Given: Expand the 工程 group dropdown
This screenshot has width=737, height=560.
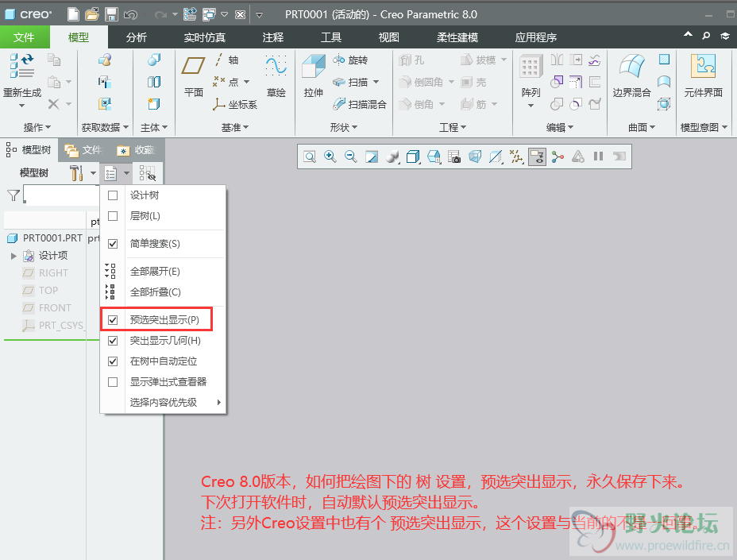Looking at the screenshot, I should click(x=453, y=127).
